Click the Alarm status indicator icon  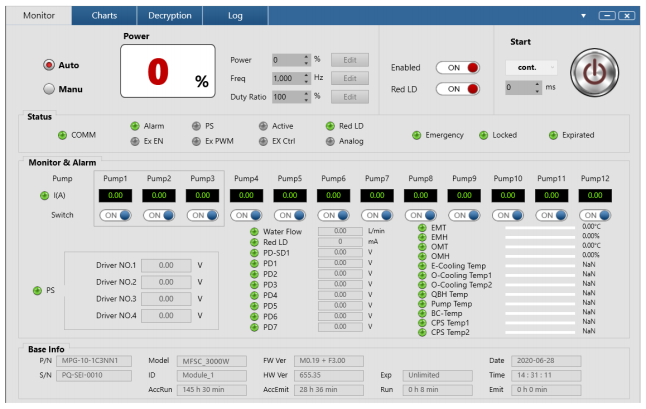coord(135,126)
